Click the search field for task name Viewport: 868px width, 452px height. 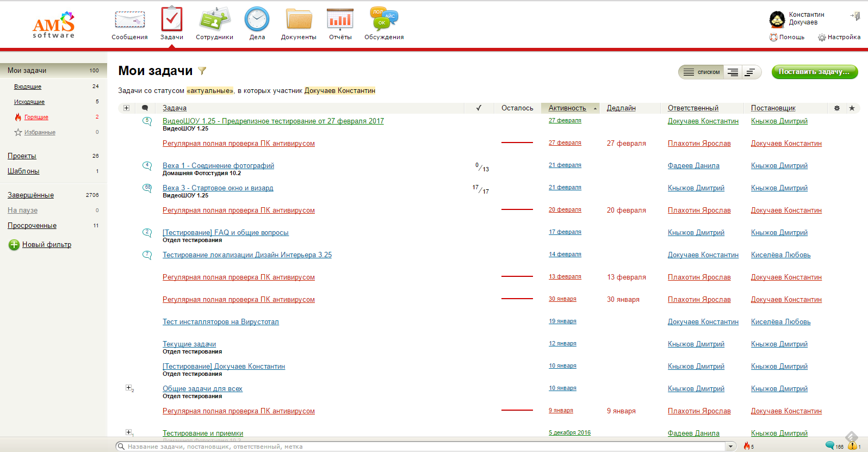coord(426,447)
